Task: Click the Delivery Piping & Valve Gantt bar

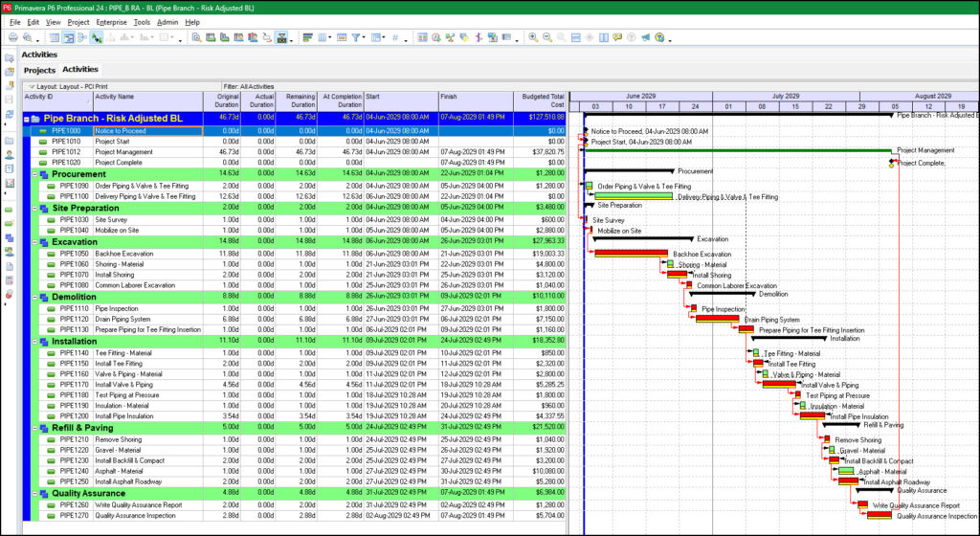Action: [x=634, y=196]
